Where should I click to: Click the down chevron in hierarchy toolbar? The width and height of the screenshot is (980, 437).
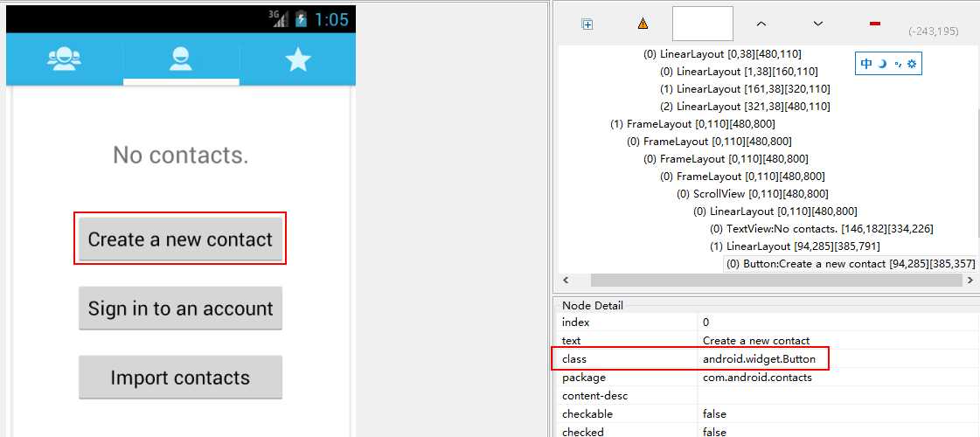tap(817, 24)
